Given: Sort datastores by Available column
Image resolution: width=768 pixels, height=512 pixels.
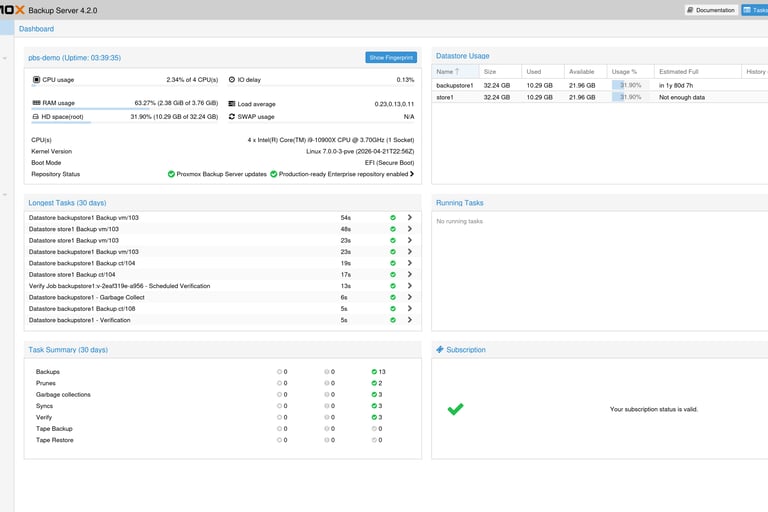Looking at the screenshot, I should pos(585,72).
